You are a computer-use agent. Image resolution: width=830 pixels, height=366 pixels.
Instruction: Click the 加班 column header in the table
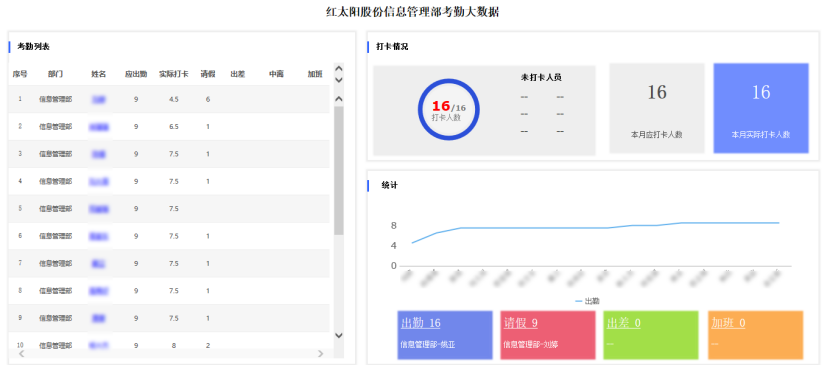pos(315,74)
